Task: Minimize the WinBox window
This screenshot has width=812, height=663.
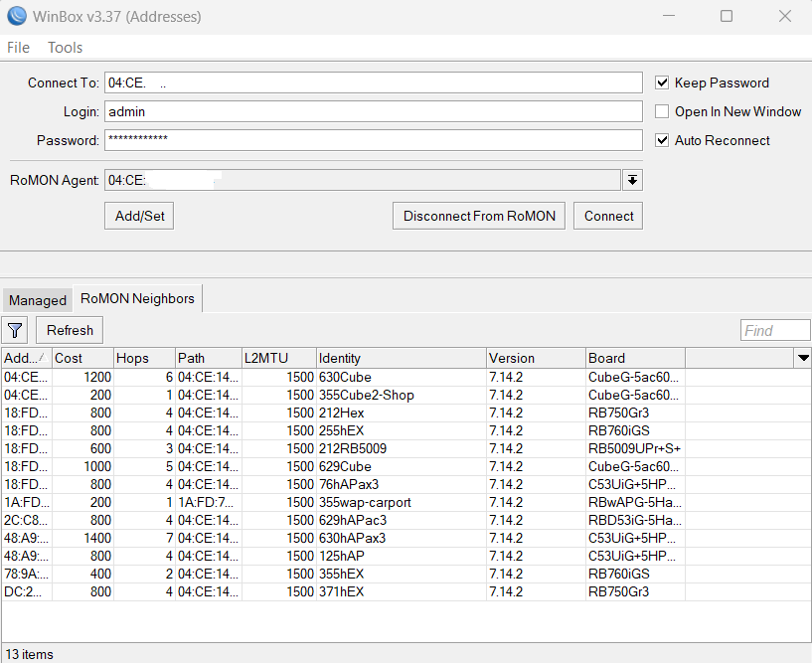Action: coord(669,16)
